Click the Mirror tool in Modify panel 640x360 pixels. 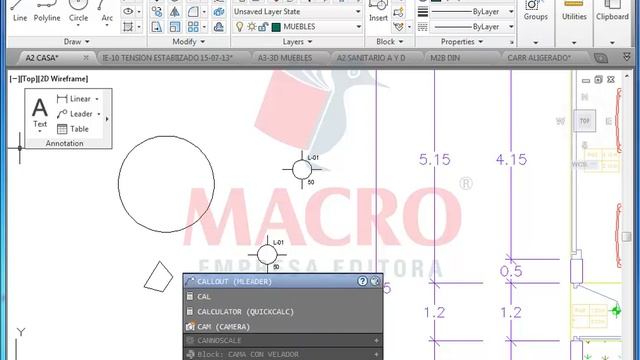point(175,11)
